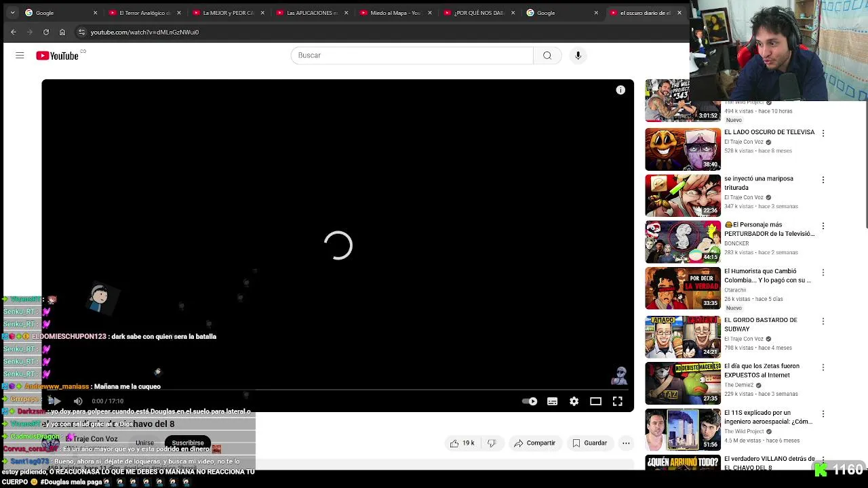
Task: Open EL GORDO BASTARDO DE SUBWAY thumbnail
Action: click(x=683, y=337)
